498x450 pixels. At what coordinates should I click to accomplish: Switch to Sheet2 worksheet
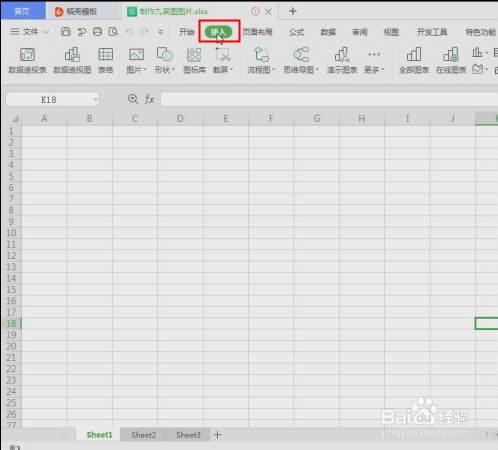[143, 435]
